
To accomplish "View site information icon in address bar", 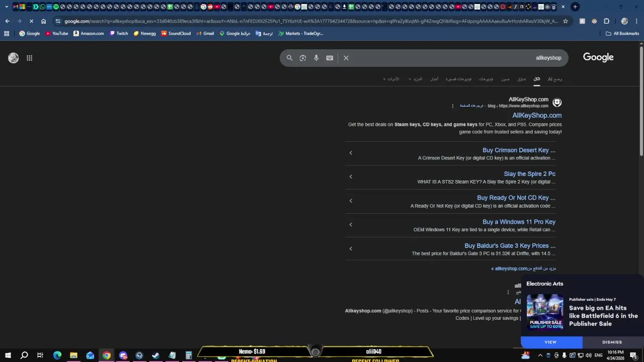I will (x=58, y=21).
